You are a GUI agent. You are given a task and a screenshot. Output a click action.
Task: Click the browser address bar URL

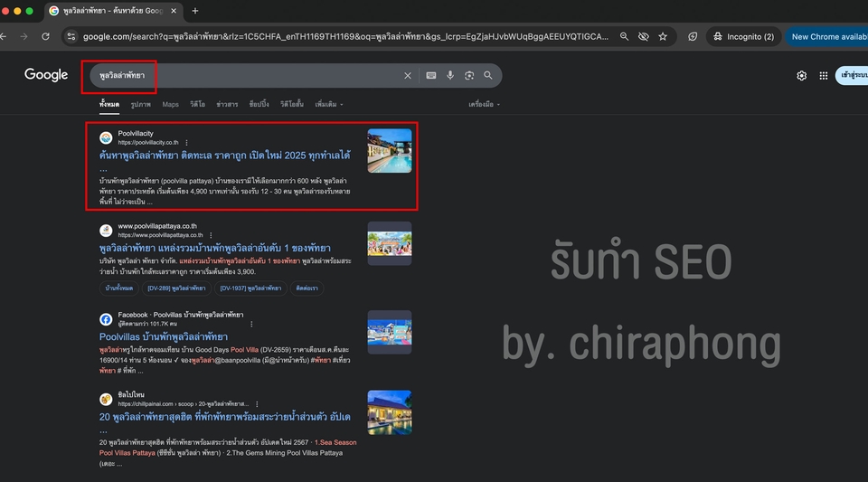coord(345,36)
